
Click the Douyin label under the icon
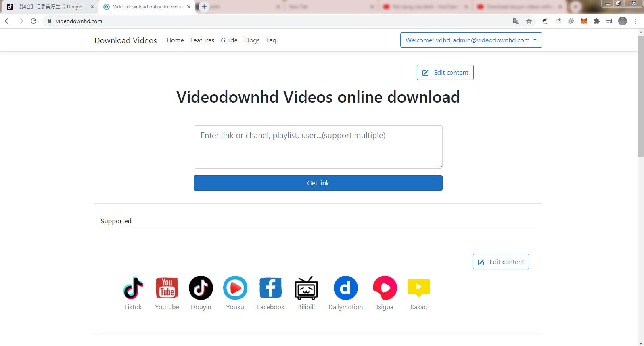pos(201,307)
